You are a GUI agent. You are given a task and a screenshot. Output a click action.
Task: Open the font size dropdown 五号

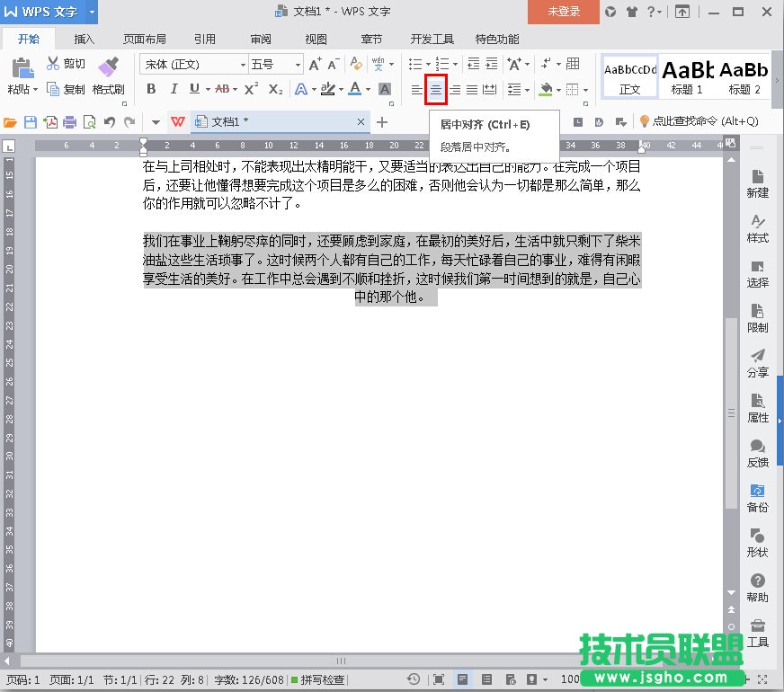click(298, 65)
